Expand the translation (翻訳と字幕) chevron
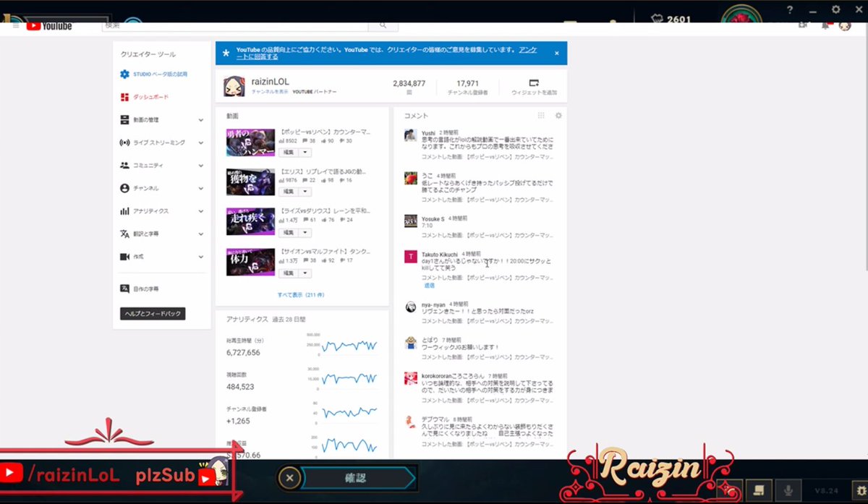Screen dimensions: 868x504 click(x=201, y=234)
